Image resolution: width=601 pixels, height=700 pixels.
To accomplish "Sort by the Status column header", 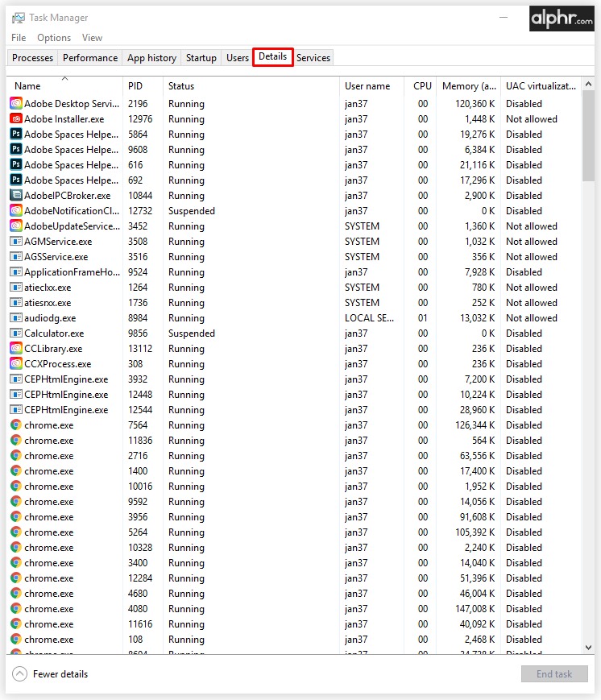I will coord(251,85).
